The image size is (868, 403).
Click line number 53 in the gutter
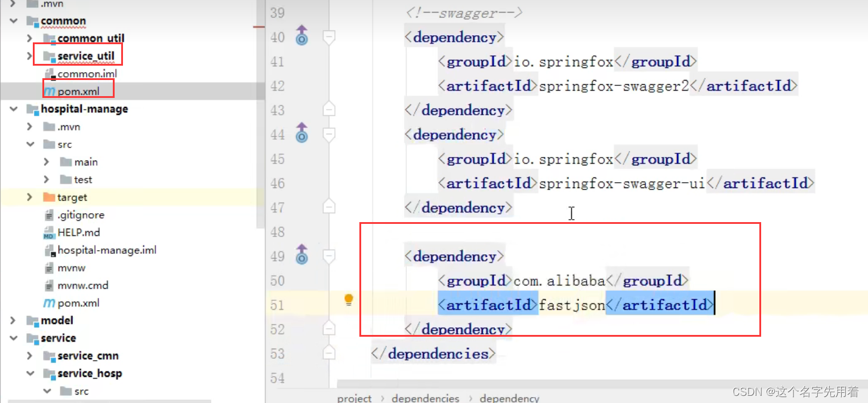tap(278, 354)
